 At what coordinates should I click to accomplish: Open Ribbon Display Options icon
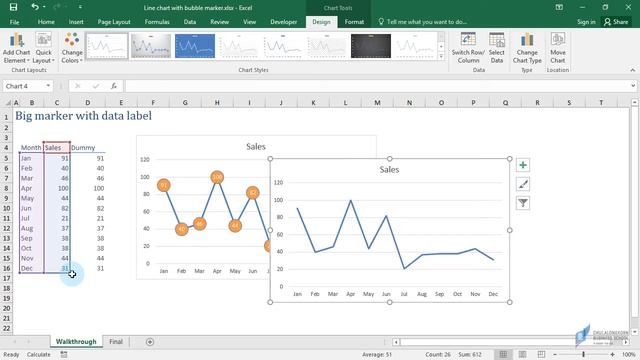(x=559, y=7)
